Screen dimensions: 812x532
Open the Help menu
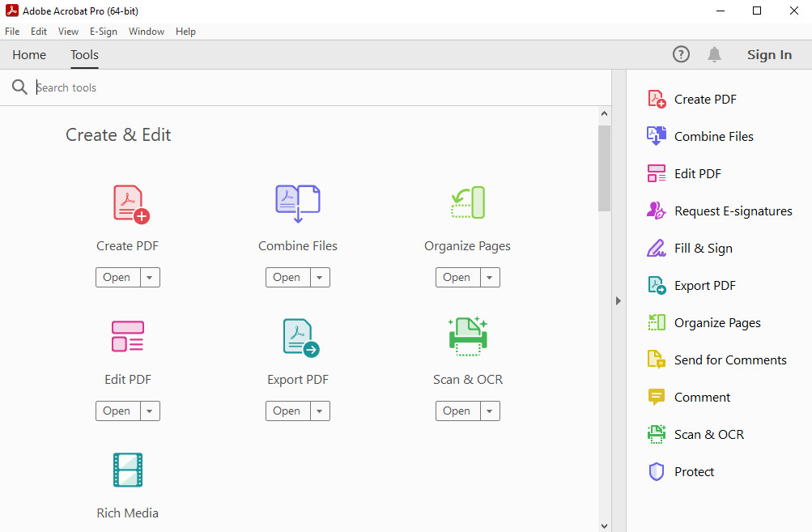185,31
